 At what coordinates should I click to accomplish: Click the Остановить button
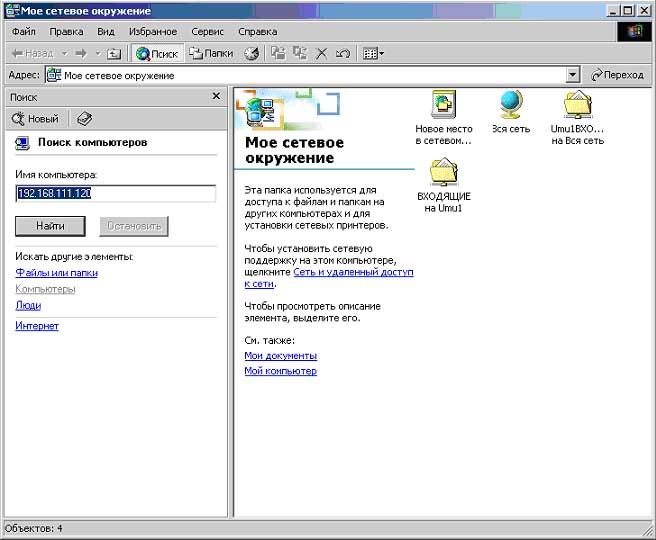click(134, 226)
